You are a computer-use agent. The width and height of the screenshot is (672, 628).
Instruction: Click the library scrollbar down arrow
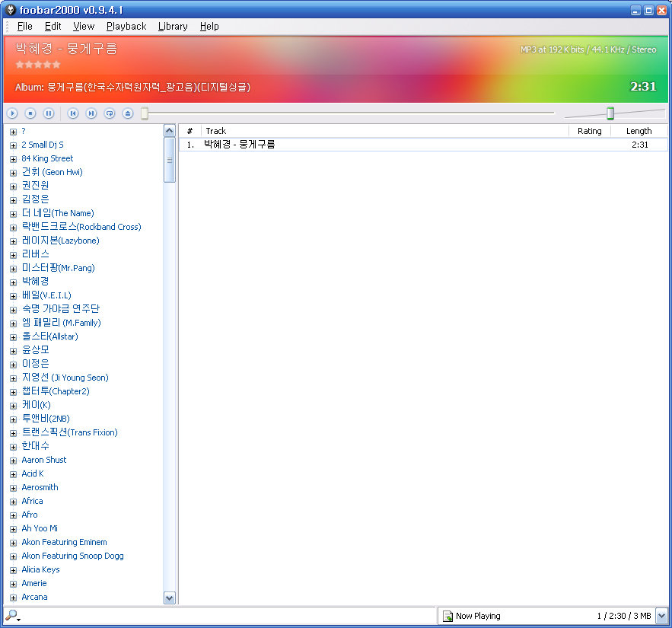(x=170, y=598)
